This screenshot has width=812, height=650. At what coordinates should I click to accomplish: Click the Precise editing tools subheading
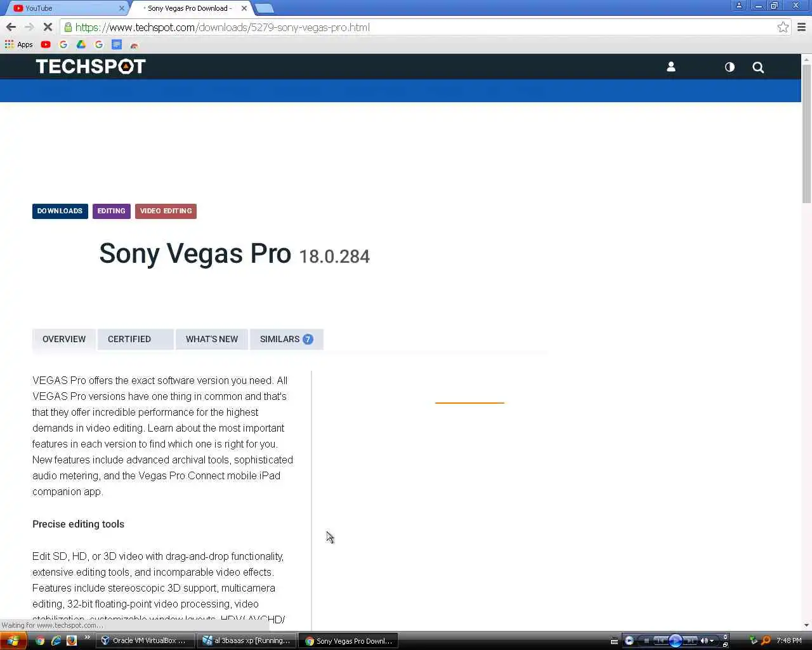(79, 524)
